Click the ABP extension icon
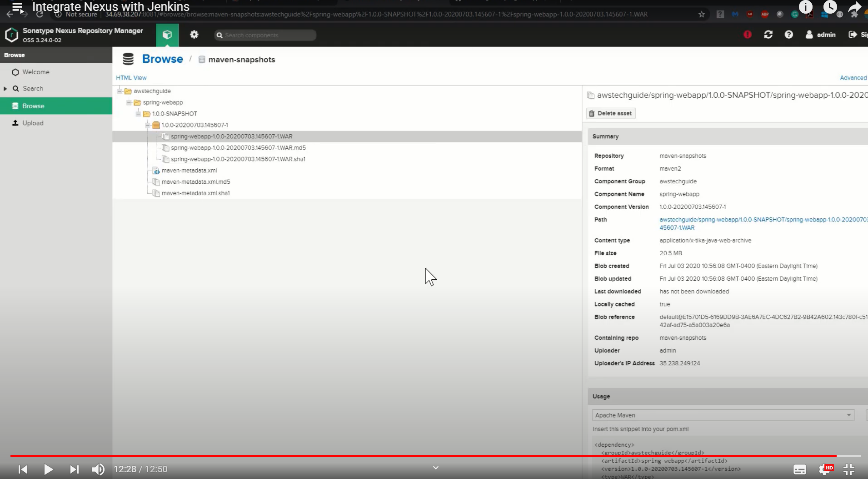Viewport: 868px width, 479px height. 765,15
